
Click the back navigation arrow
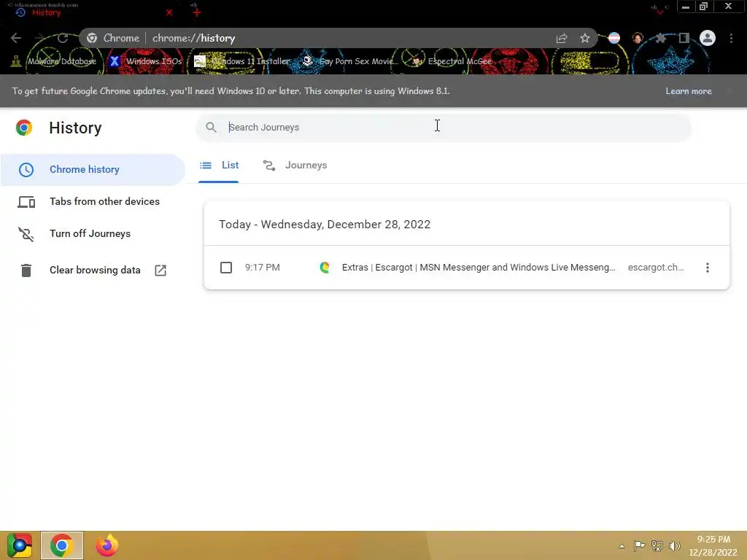pos(16,38)
